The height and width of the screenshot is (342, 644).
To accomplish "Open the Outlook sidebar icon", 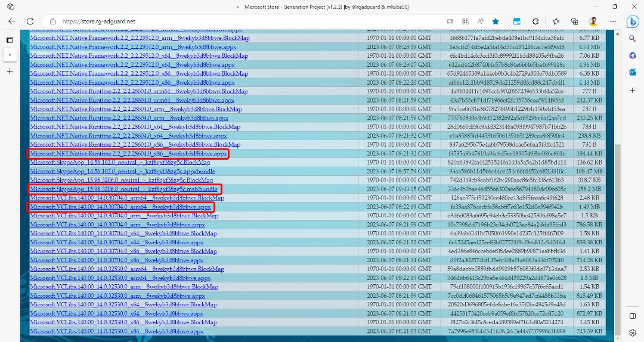I will coord(633,72).
